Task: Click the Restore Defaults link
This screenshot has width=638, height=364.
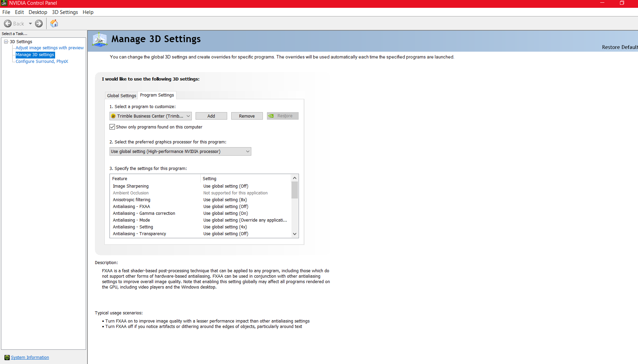Action: tap(620, 47)
